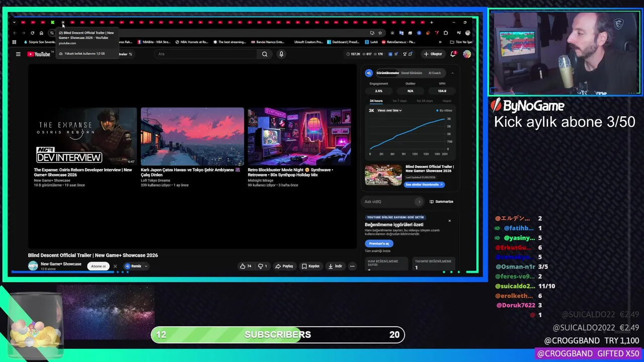Open the browser profile avatar
Image resolution: width=644 pixels, height=362 pixels.
click(x=468, y=33)
